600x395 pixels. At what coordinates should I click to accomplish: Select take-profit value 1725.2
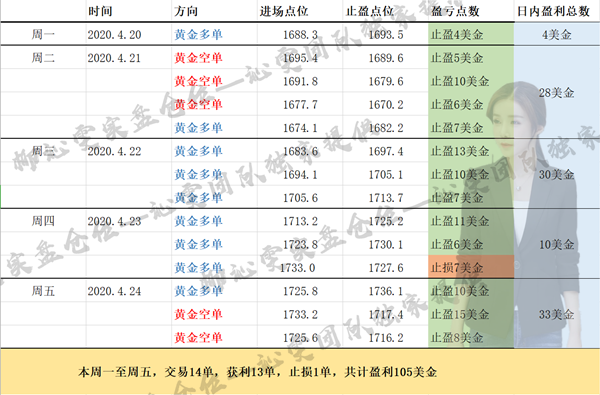[x=386, y=221]
